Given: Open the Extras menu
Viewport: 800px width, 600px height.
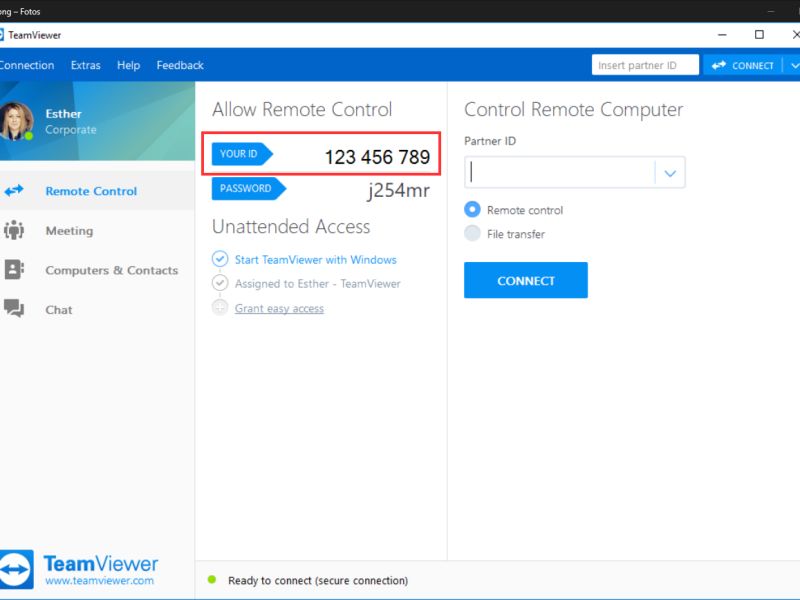Looking at the screenshot, I should coord(86,65).
